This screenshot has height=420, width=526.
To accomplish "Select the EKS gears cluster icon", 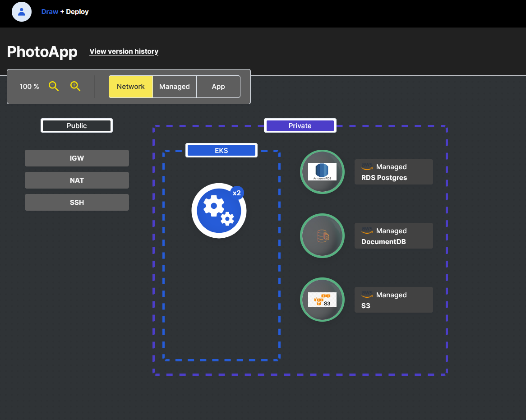I will 219,211.
